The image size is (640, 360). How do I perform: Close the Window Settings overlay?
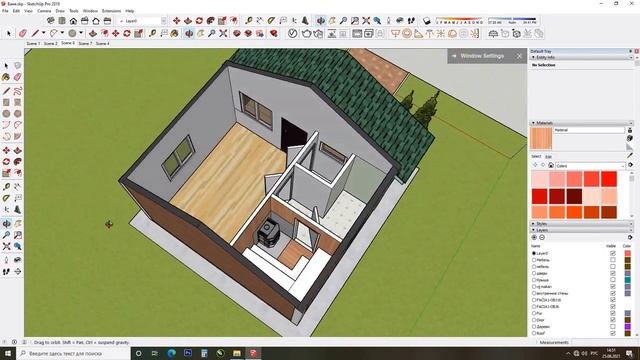coord(519,56)
